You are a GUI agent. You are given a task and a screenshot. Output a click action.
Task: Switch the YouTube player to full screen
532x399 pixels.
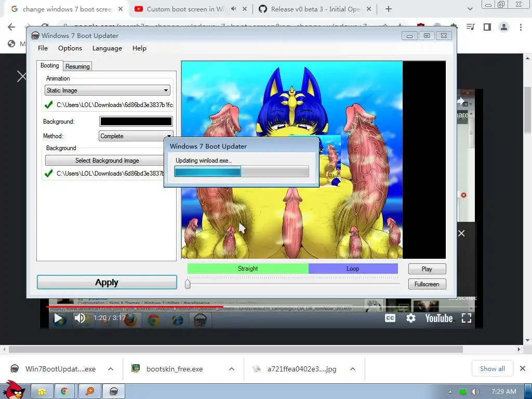[x=467, y=318]
